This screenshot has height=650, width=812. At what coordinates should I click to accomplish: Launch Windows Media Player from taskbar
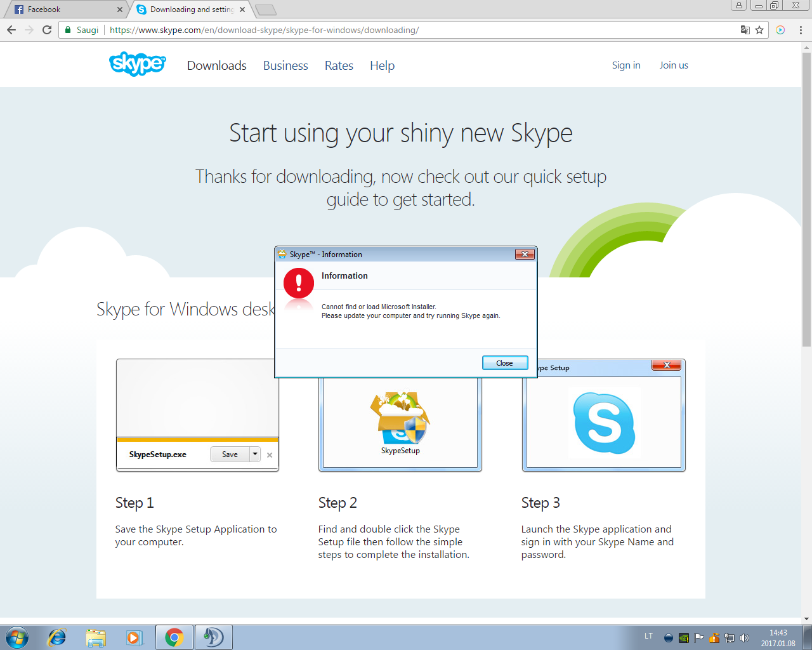tap(134, 637)
